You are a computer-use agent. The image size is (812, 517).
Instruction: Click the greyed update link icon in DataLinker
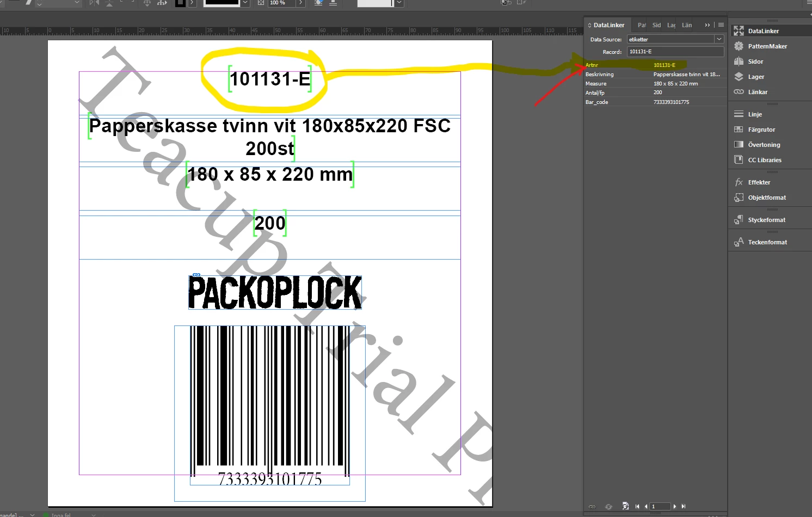608,507
